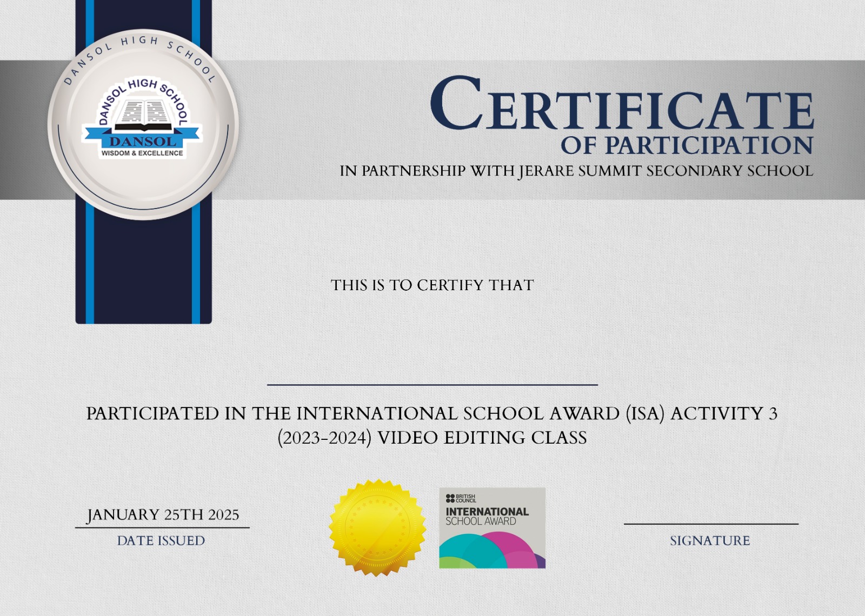Click the empty signature line

tap(711, 523)
